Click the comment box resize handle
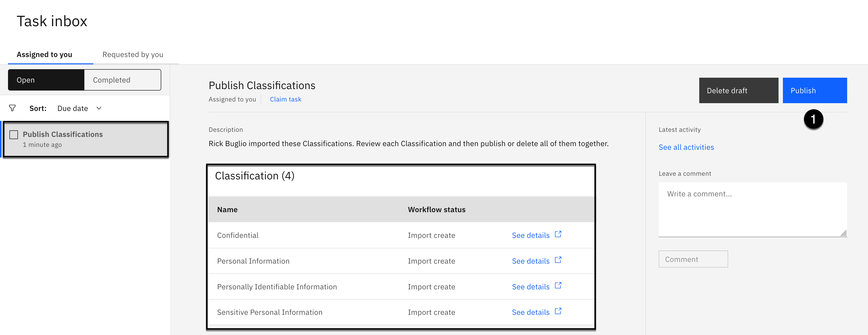Screen dimensions: 868x335 [844, 234]
